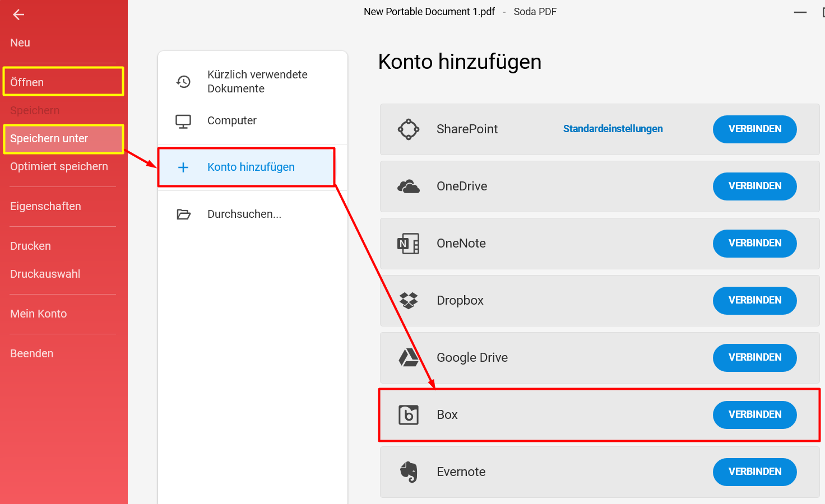Click the OneDrive label text
Screen dimensions: 825x504
pos(462,186)
